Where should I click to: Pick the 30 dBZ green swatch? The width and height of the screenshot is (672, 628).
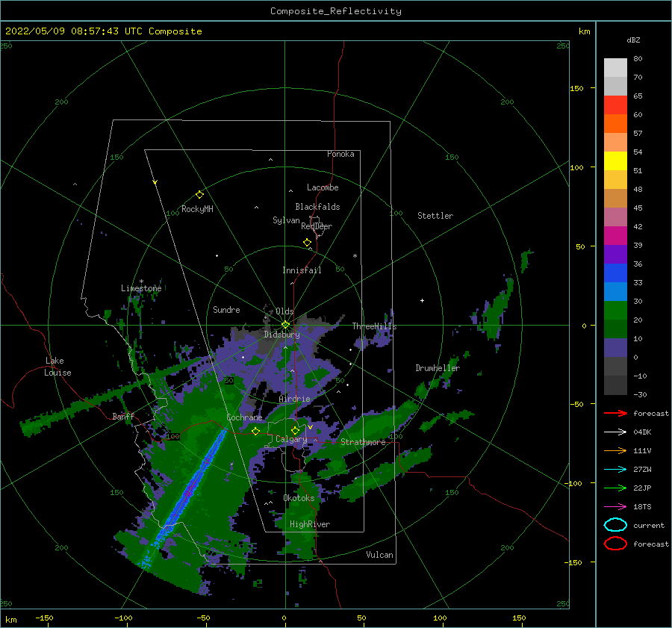coord(615,311)
